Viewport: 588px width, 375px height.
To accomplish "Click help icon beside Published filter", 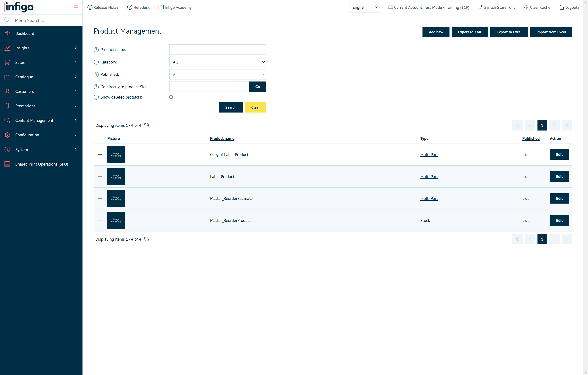I will [x=96, y=74].
